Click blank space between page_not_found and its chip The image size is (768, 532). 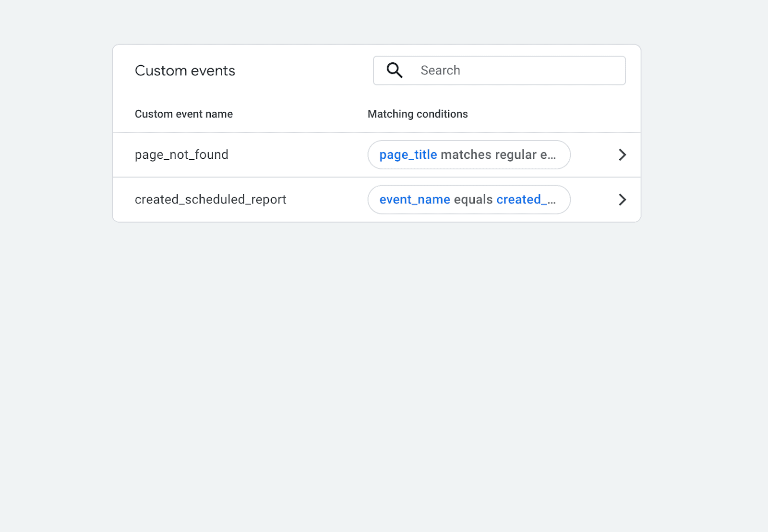[x=298, y=155]
